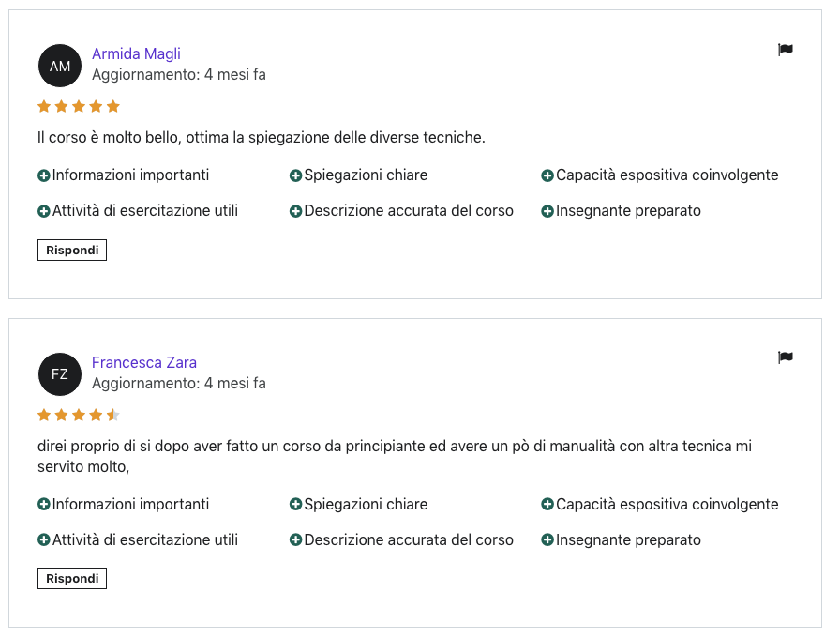Select Insegnante preparato tag in Francesca's review
840x638 pixels.
pyautogui.click(x=628, y=540)
